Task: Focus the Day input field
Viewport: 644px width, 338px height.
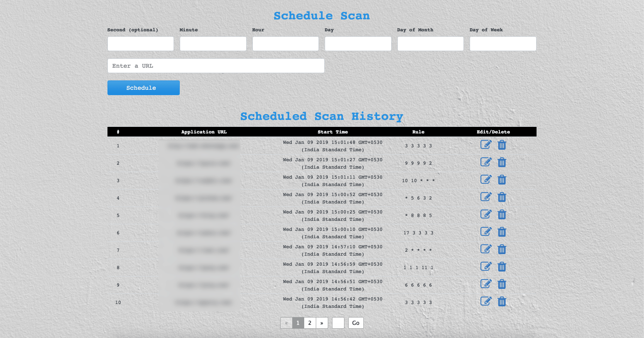Action: (358, 44)
